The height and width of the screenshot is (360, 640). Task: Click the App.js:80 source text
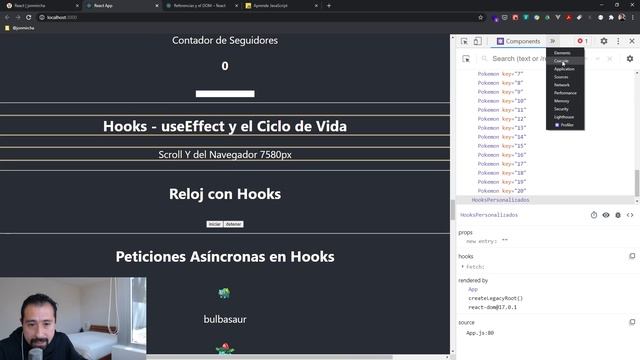pyautogui.click(x=480, y=333)
